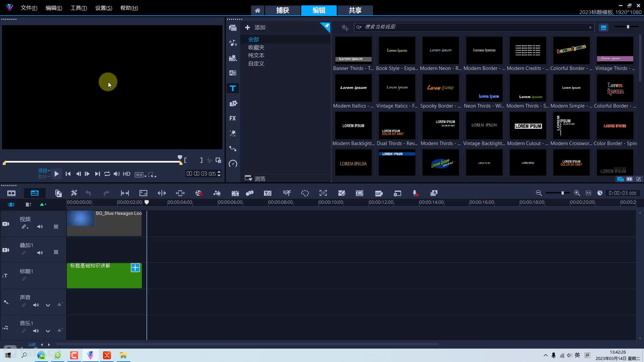Click the add-to-favorites star icon
644x362 pixels.
pos(344,27)
